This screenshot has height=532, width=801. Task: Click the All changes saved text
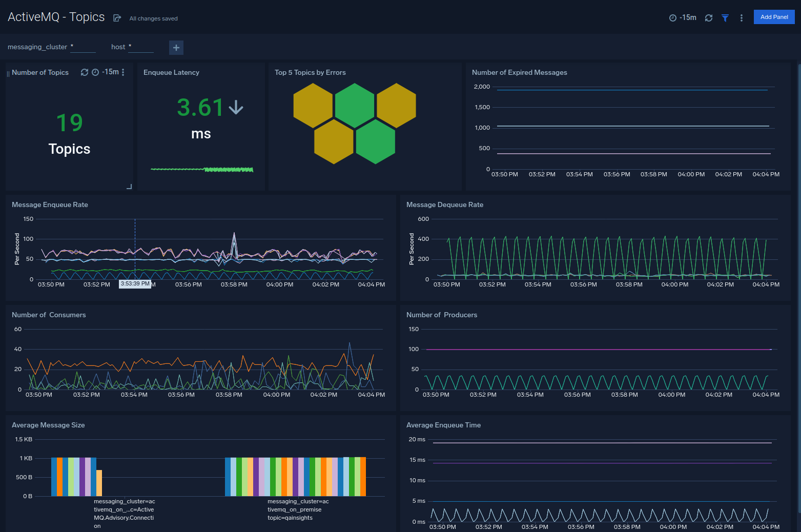pyautogui.click(x=153, y=18)
